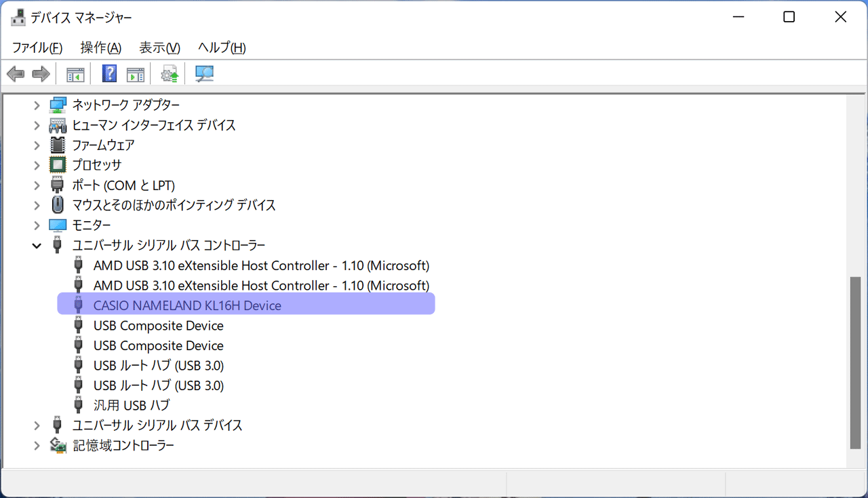Click the USB icon beside 汎用 USB ハブ
Image resolution: width=868 pixels, height=498 pixels.
click(x=79, y=405)
